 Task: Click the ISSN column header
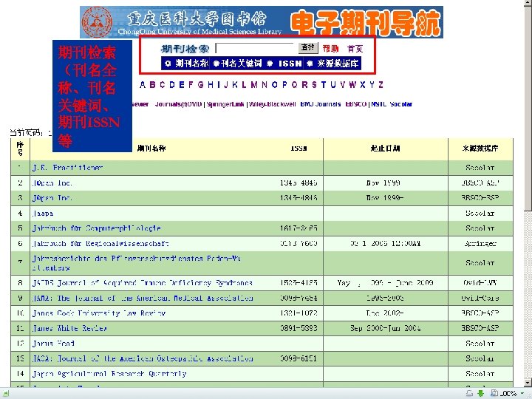pyautogui.click(x=299, y=149)
